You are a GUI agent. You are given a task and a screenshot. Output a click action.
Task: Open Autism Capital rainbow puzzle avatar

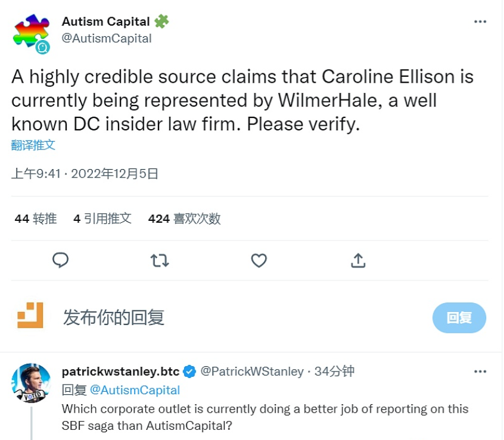tap(32, 33)
